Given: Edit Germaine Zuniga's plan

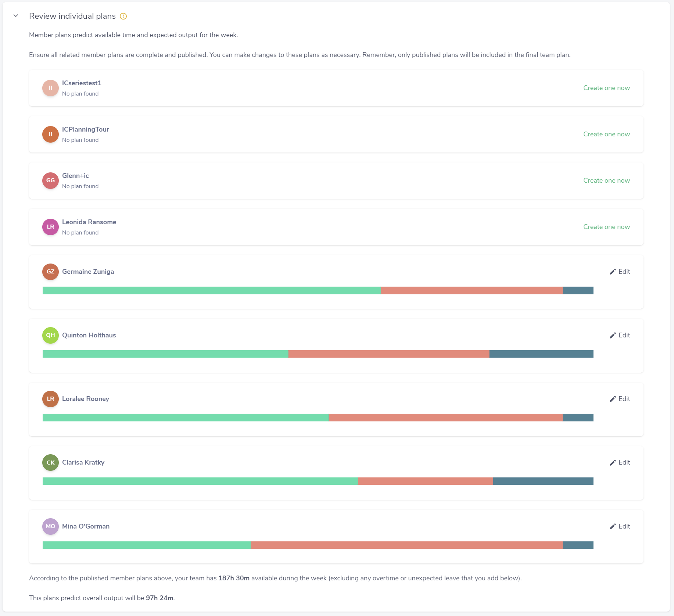Looking at the screenshot, I should tap(620, 272).
